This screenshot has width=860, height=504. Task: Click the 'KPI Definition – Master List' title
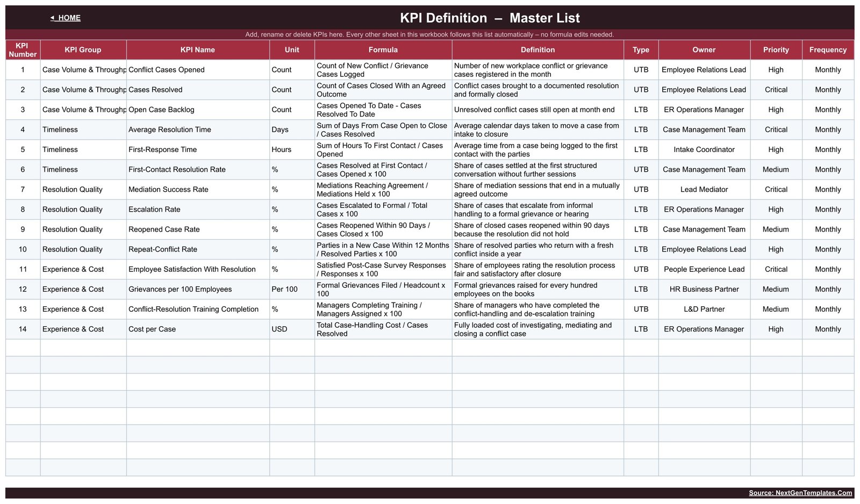(x=490, y=18)
